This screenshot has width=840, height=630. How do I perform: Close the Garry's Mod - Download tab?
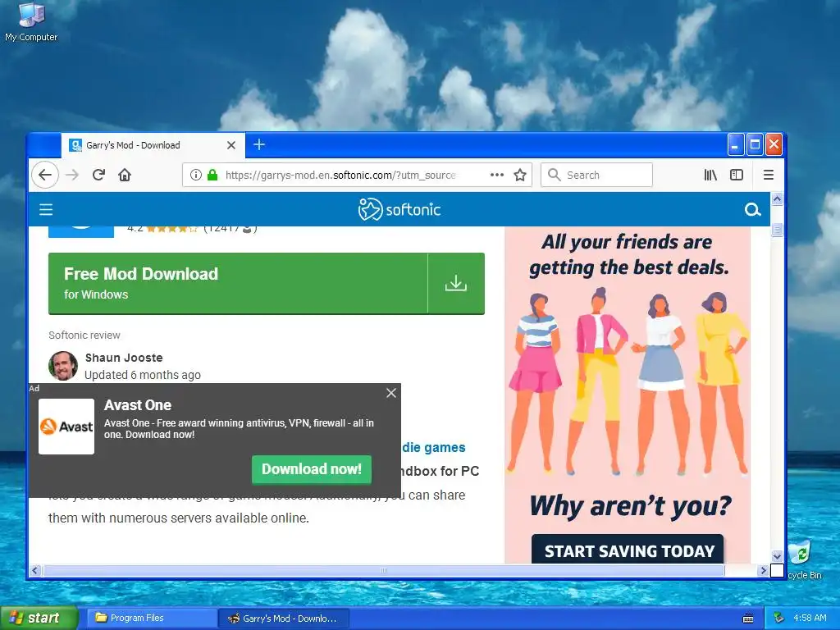tap(231, 145)
